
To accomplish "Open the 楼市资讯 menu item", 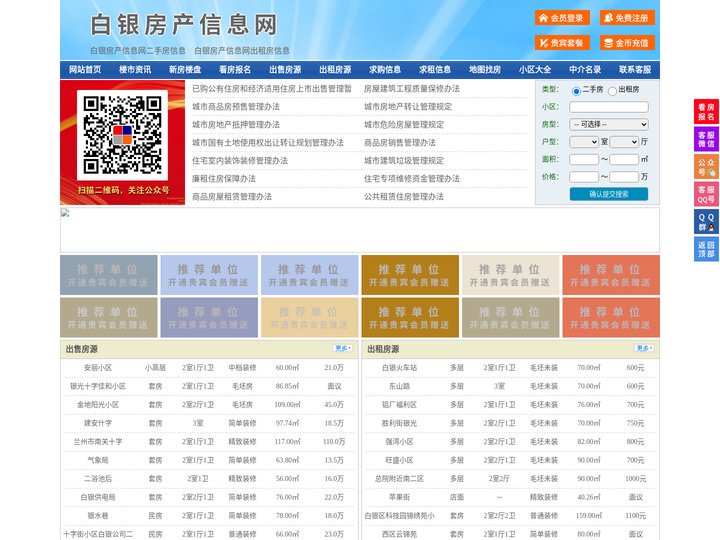I will click(135, 70).
